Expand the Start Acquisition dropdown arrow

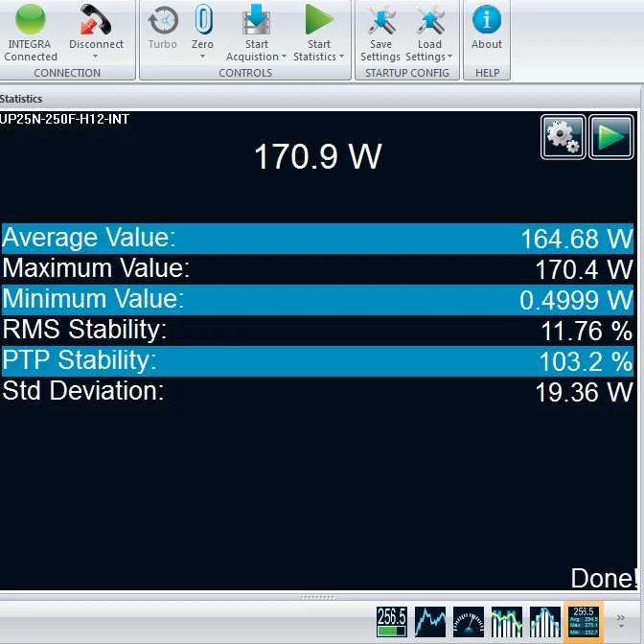(285, 57)
